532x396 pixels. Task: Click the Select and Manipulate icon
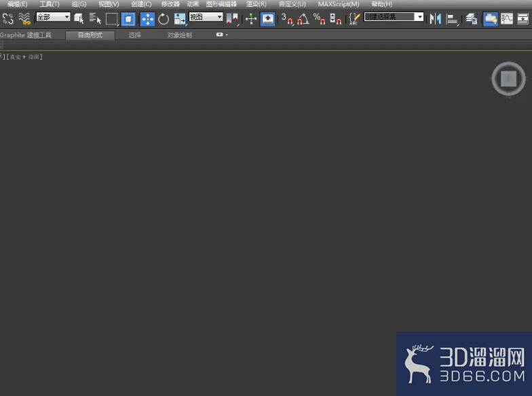[251, 19]
